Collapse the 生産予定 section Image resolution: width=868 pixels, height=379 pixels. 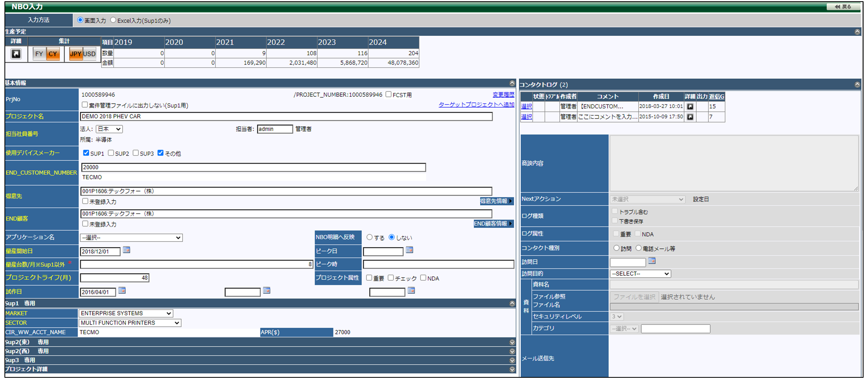[857, 31]
